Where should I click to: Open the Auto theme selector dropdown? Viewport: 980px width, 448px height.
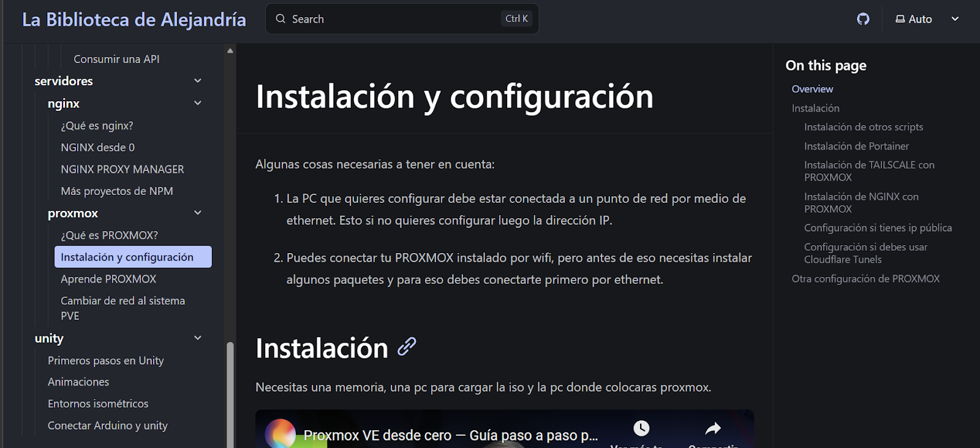coord(927,19)
